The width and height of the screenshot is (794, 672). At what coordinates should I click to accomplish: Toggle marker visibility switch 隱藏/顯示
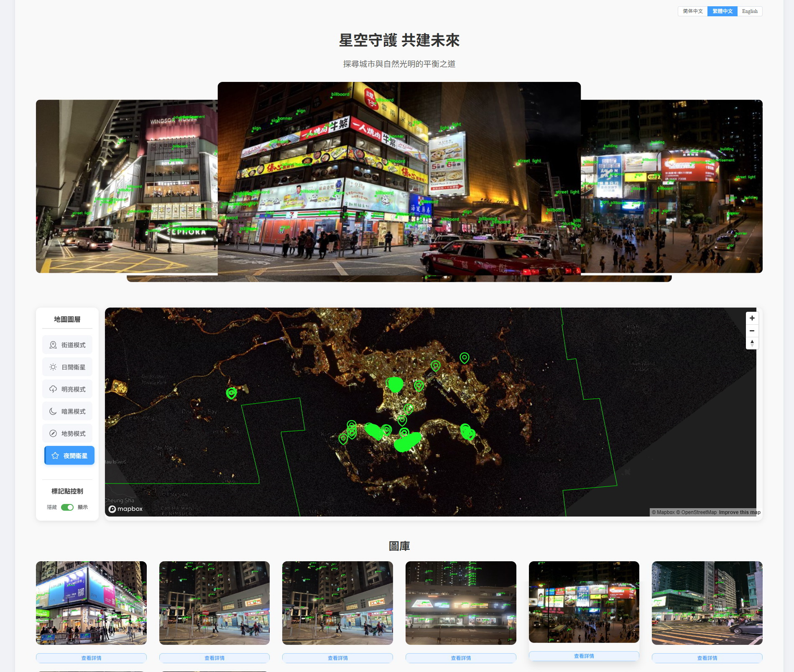(67, 507)
